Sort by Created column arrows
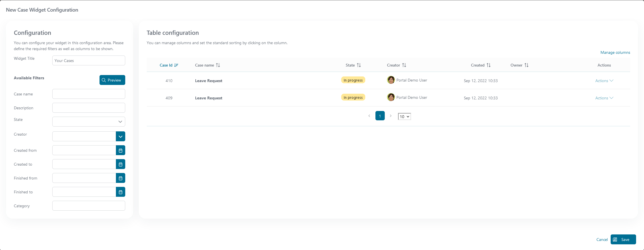Image resolution: width=644 pixels, height=250 pixels. click(489, 65)
